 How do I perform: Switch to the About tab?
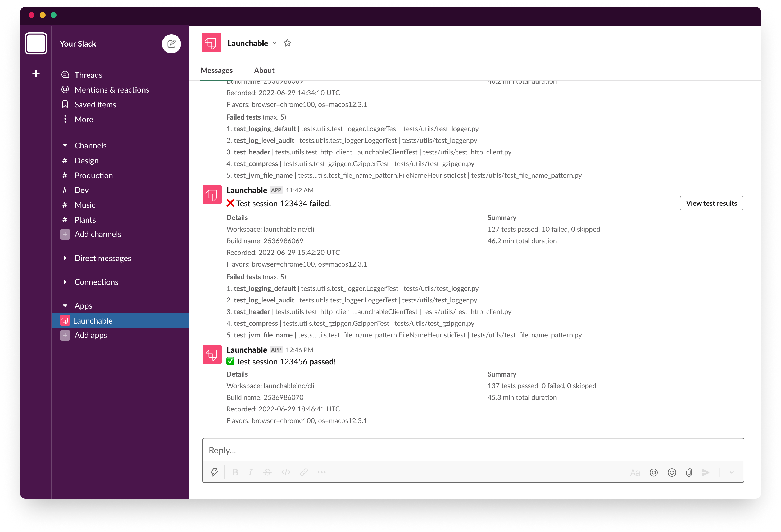coord(264,70)
